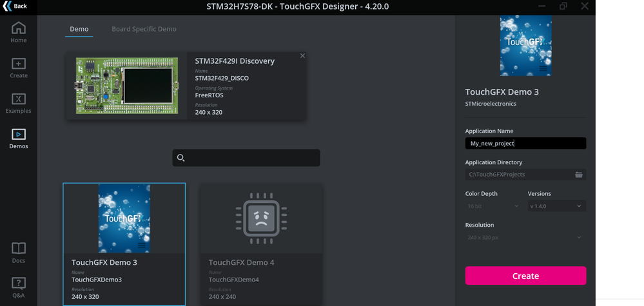Click the STM32F429I Discovery board image
Viewport: 644px width, 306px height.
click(127, 86)
